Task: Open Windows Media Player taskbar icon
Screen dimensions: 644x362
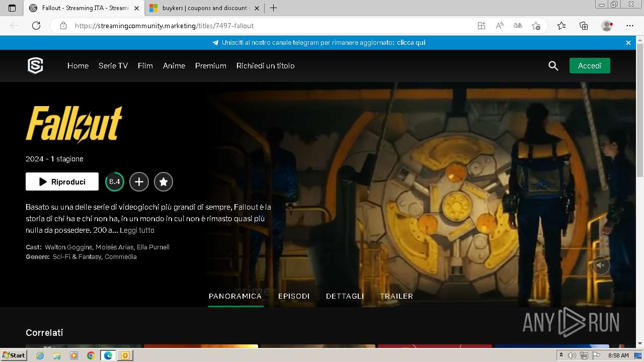Action: pos(74,355)
